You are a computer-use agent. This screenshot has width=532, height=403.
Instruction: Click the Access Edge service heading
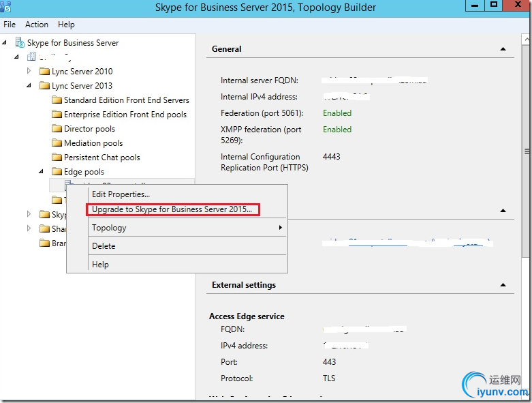[247, 316]
